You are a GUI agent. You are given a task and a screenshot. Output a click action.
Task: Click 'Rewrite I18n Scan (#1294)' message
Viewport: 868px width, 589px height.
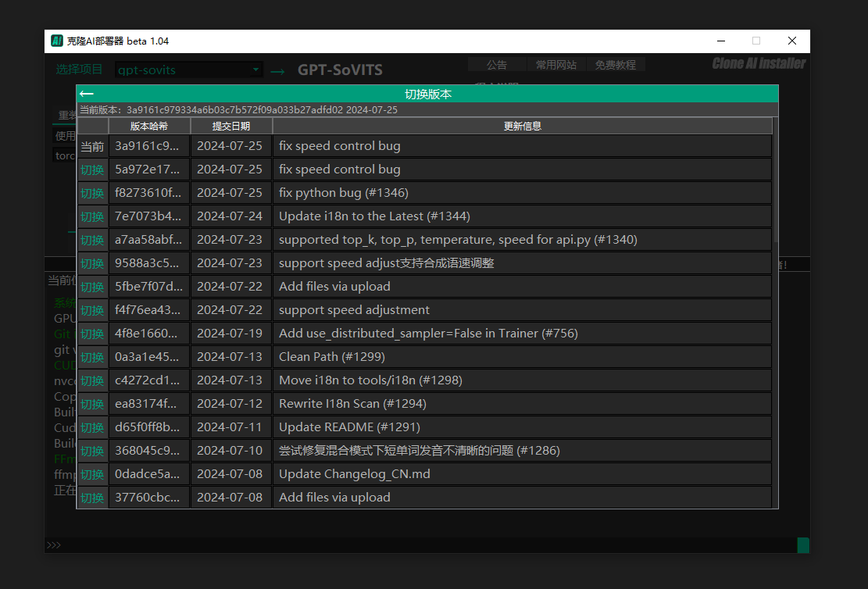(352, 404)
